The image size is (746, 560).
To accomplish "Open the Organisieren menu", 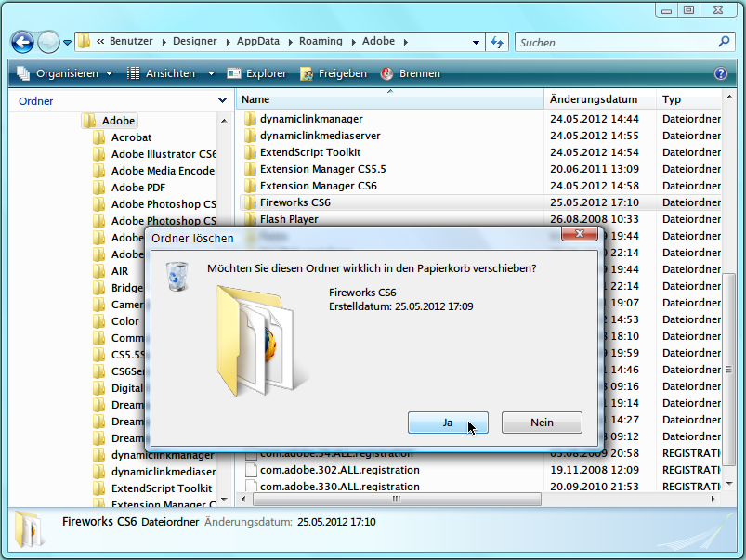I will (65, 73).
